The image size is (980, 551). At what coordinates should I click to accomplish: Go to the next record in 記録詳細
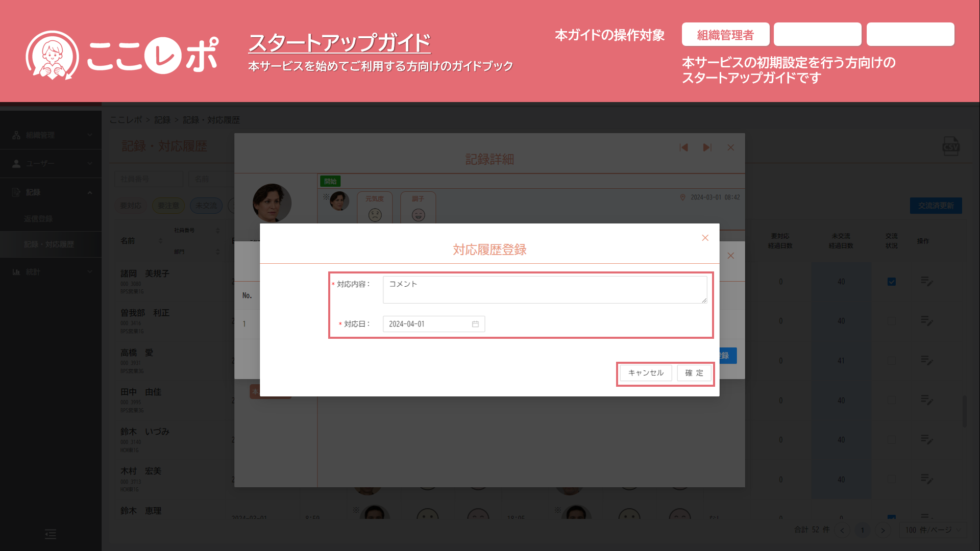(x=707, y=147)
